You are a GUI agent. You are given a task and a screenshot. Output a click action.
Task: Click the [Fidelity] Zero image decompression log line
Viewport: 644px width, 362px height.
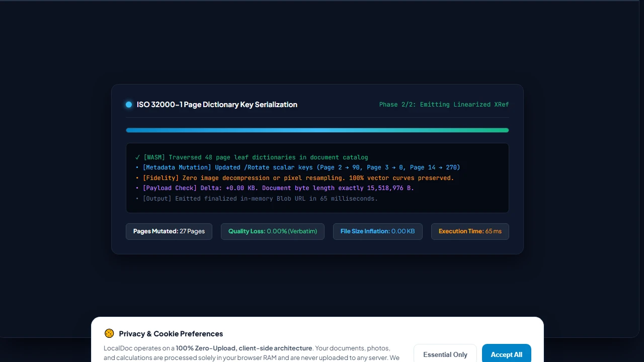point(295,178)
